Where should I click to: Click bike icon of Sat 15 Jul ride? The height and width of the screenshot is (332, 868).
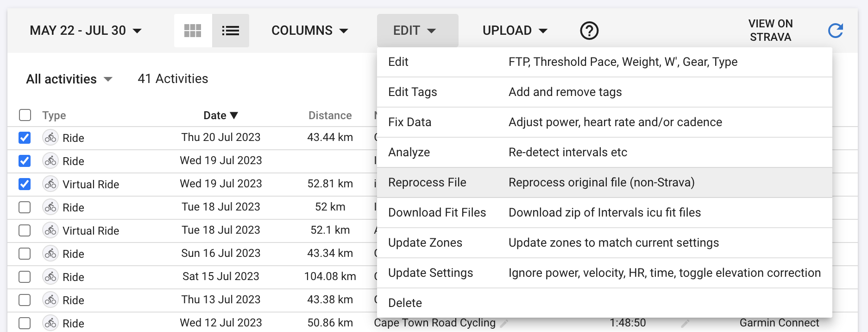tap(50, 277)
